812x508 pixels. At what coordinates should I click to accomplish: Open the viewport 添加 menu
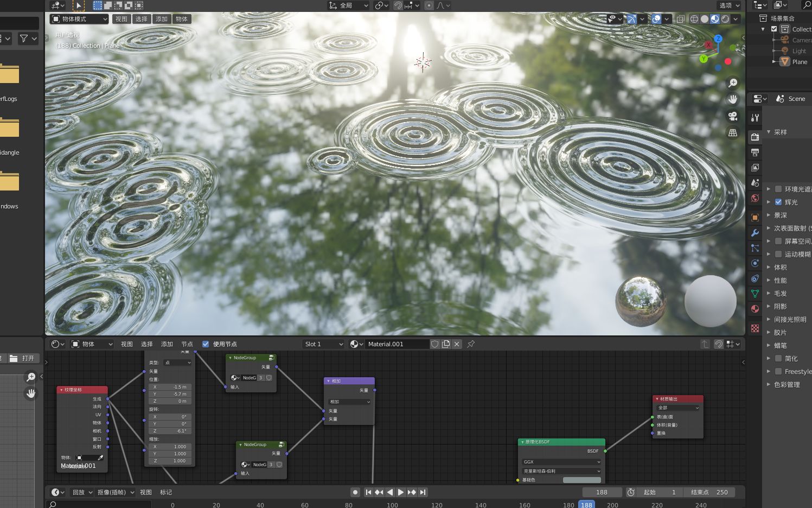pos(162,19)
